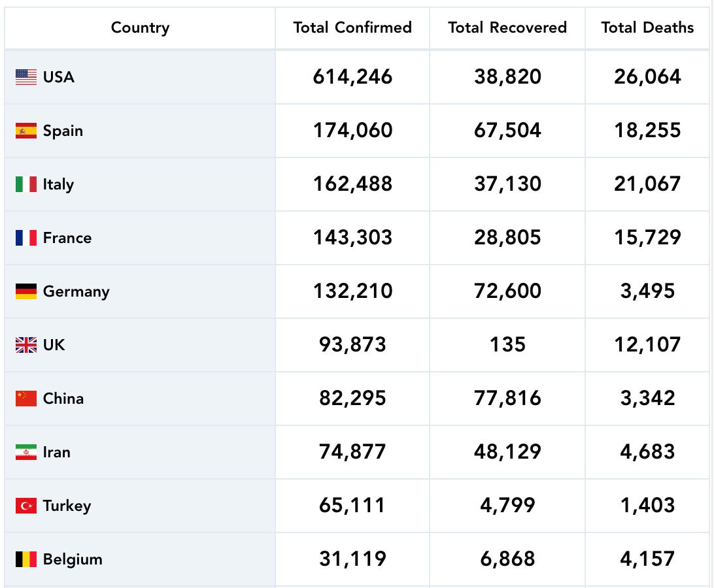Sort by Total Deaths column header

(x=647, y=27)
